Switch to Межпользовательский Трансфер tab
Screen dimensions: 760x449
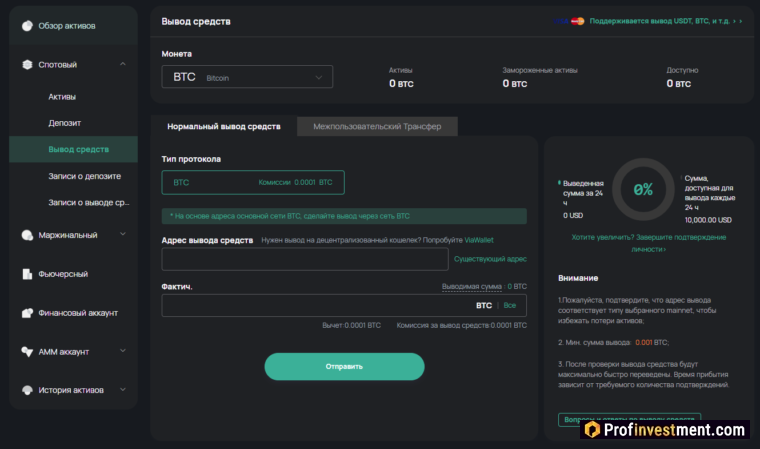(x=377, y=126)
